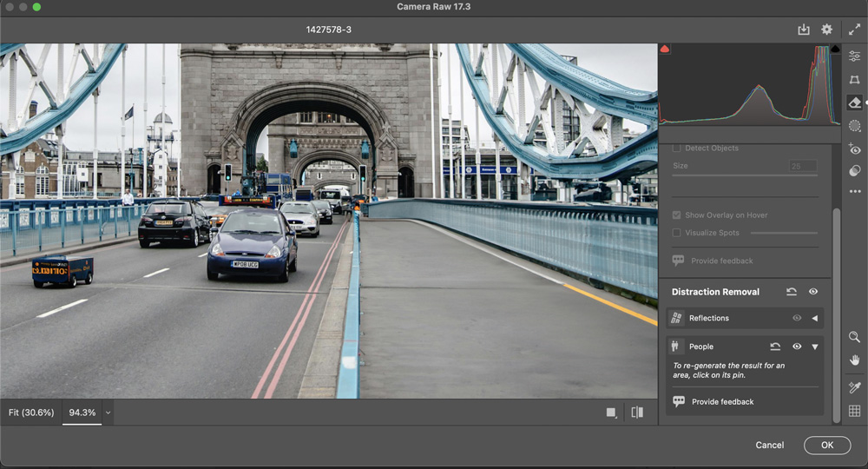868x469 pixels.
Task: Open the zoom level dropdown chevron
Action: [108, 413]
